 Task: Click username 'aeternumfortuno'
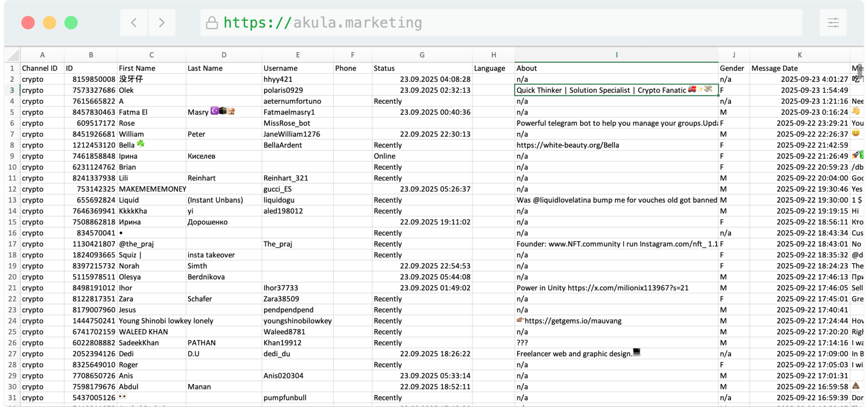[297, 101]
